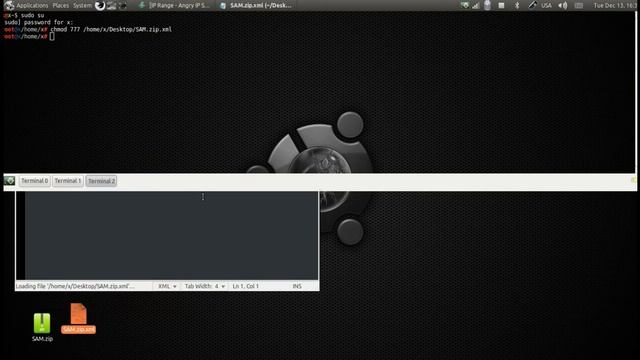Image resolution: width=640 pixels, height=360 pixels.
Task: Open the Places menu
Action: point(60,5)
